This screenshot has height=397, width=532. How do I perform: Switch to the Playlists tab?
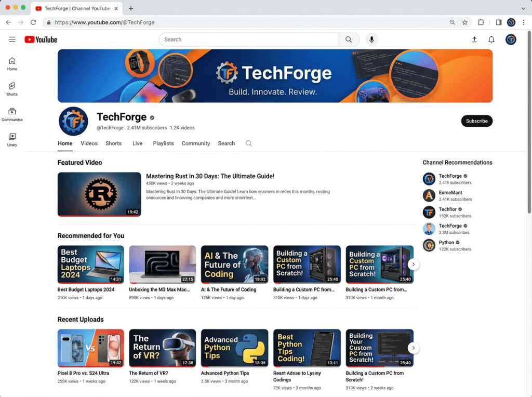[x=163, y=143]
